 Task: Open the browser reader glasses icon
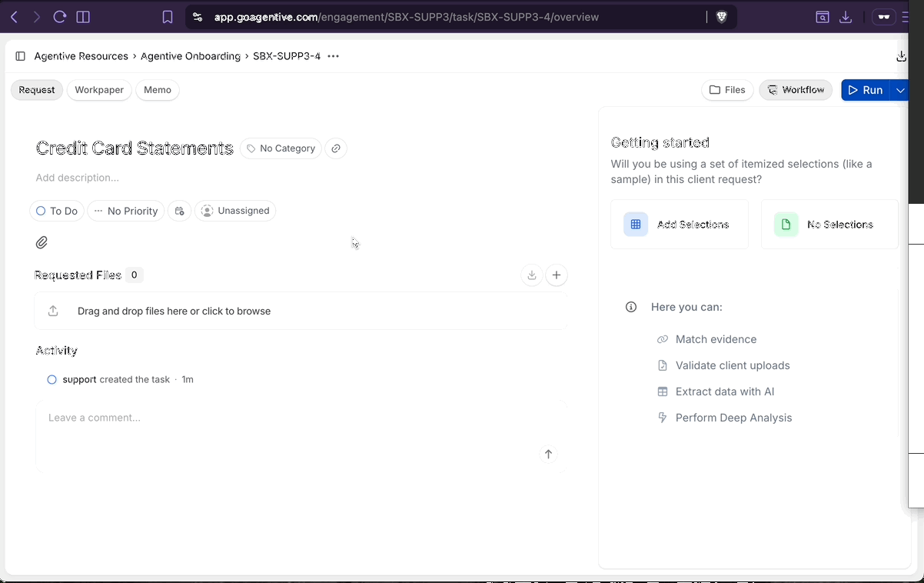point(884,17)
